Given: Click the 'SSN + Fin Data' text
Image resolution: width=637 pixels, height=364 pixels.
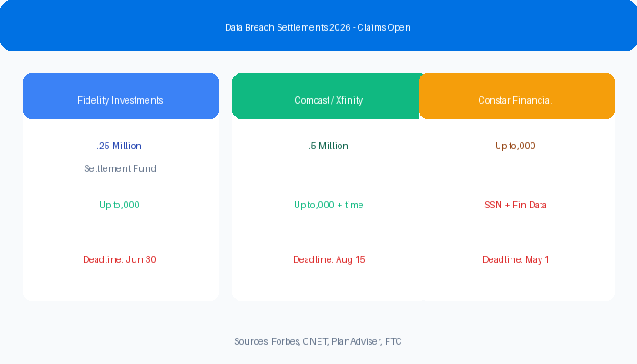Looking at the screenshot, I should 515,205.
